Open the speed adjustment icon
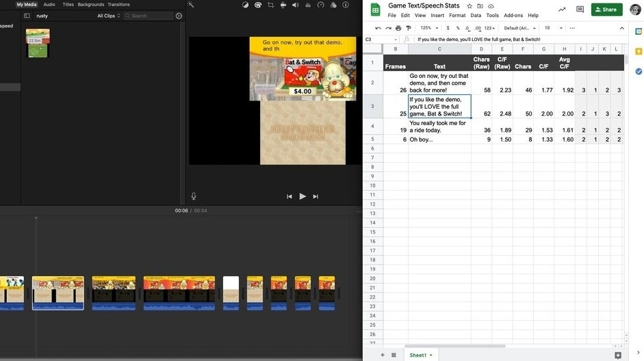This screenshot has width=644, height=361. click(x=321, y=5)
